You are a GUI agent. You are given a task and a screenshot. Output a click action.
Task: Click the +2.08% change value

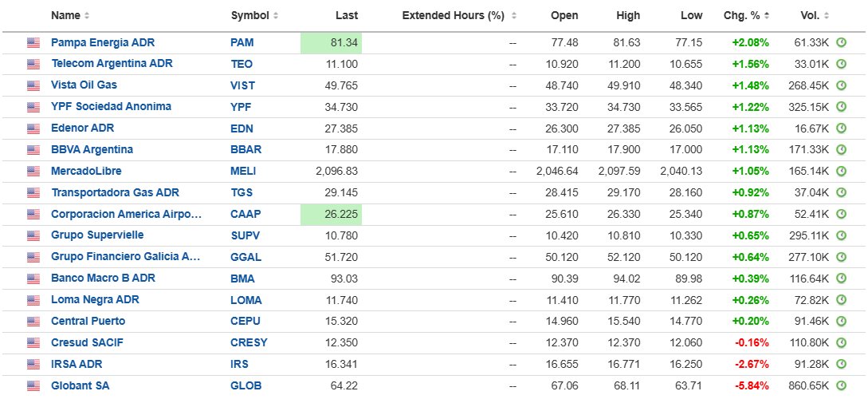pyautogui.click(x=751, y=42)
